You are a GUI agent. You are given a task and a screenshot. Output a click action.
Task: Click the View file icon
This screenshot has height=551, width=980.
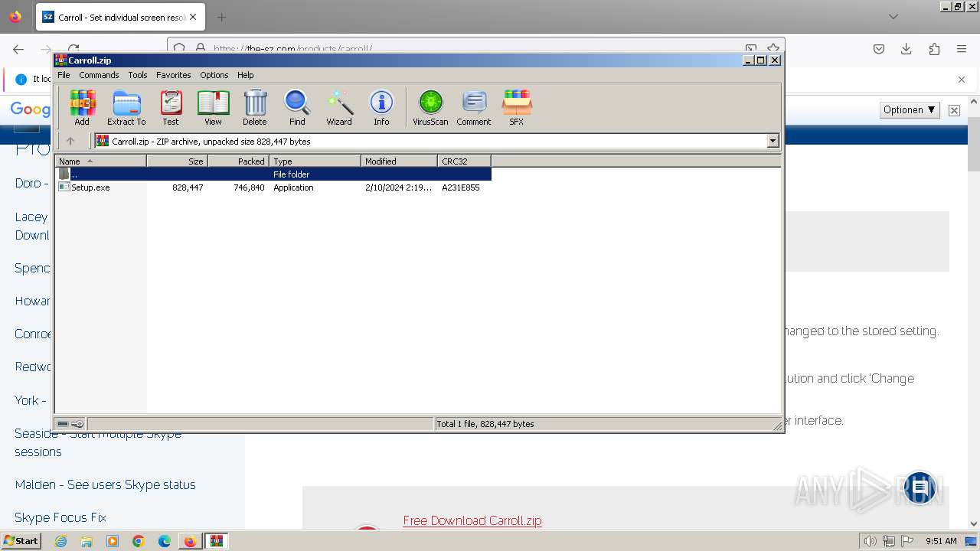(213, 107)
